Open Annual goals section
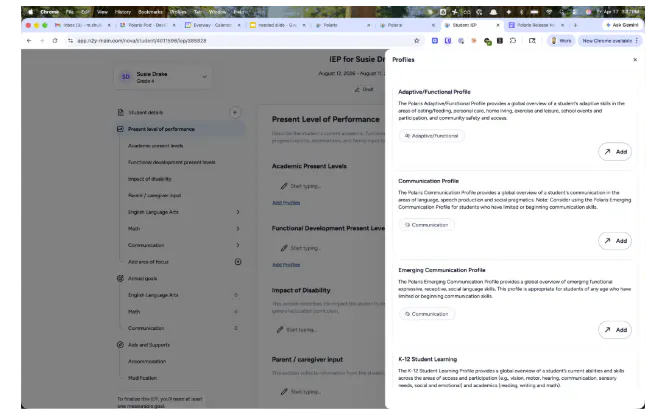The width and height of the screenshot is (652, 418). (x=143, y=280)
